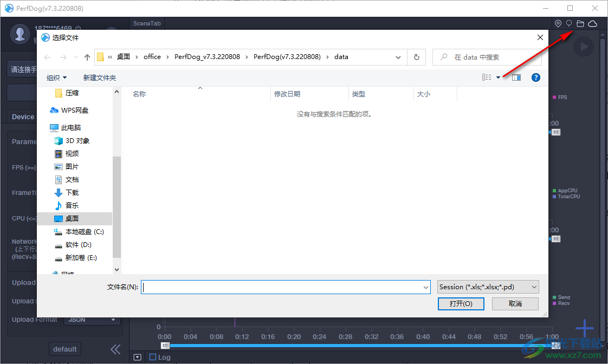This screenshot has height=364, width=608.
Task: Toggle the Log checkbox
Action: coord(153,357)
